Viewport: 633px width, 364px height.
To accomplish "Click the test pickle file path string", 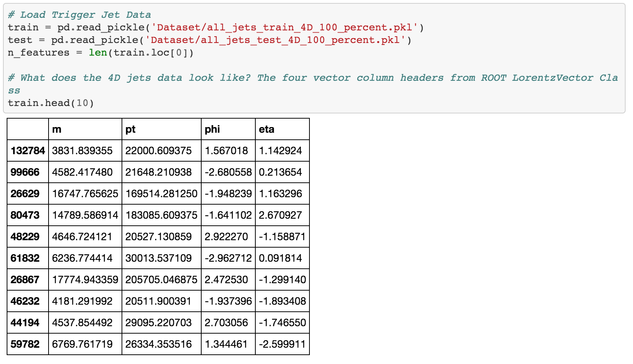I will 275,40.
